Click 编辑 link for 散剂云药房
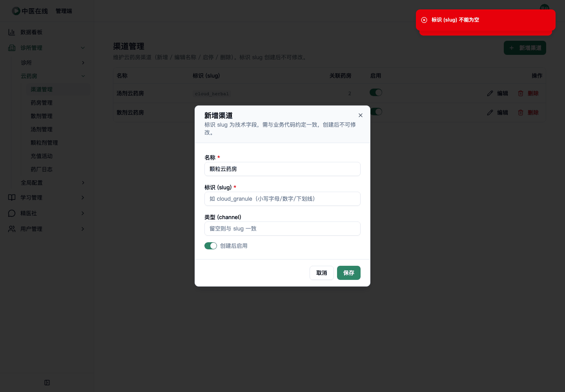The width and height of the screenshot is (565, 392). 503,113
